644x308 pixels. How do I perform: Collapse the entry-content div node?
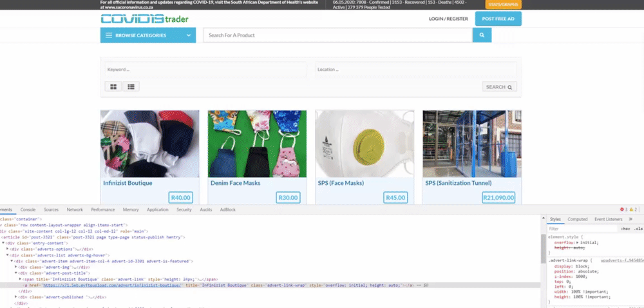pos(3,243)
